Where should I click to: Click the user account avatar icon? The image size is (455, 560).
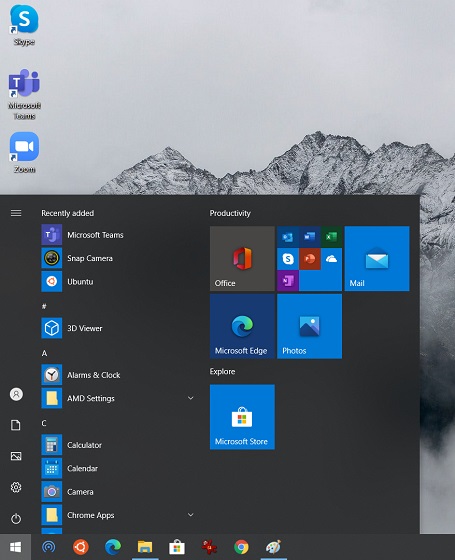coord(16,394)
